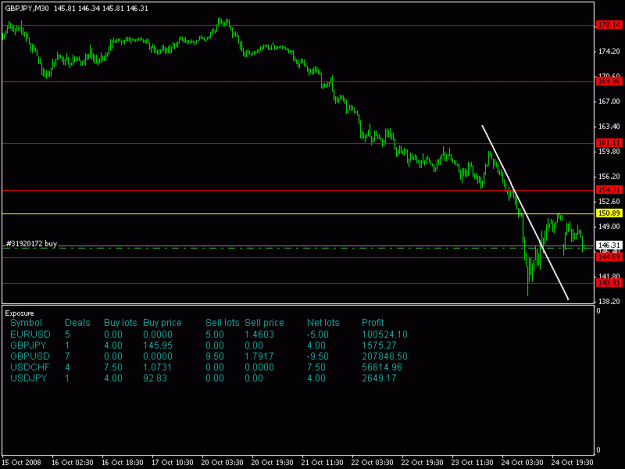Click EURUSD net lots -5.00
Screen dimensions: 625x469
pyautogui.click(x=317, y=334)
